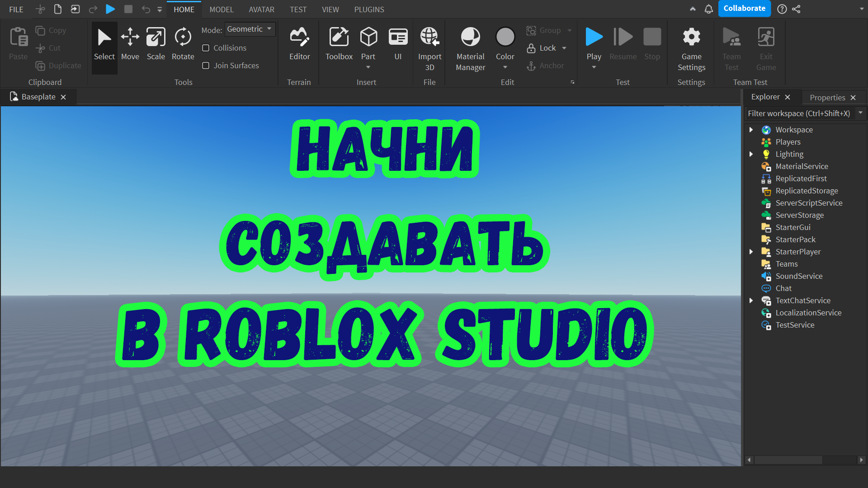Enable the Collisions checkbox

click(x=206, y=47)
